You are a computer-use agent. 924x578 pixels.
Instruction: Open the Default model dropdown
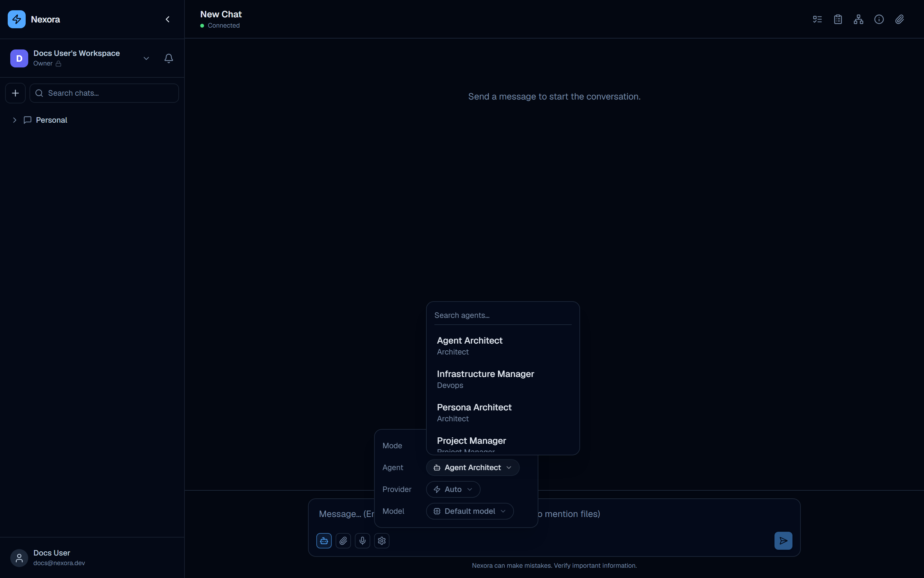pyautogui.click(x=470, y=511)
